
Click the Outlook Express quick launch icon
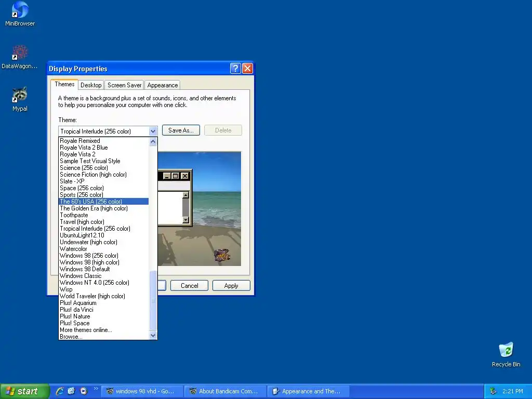(x=71, y=391)
